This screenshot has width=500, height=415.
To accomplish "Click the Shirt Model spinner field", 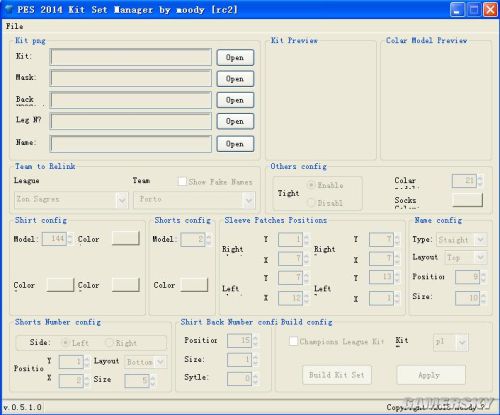I will (57, 239).
